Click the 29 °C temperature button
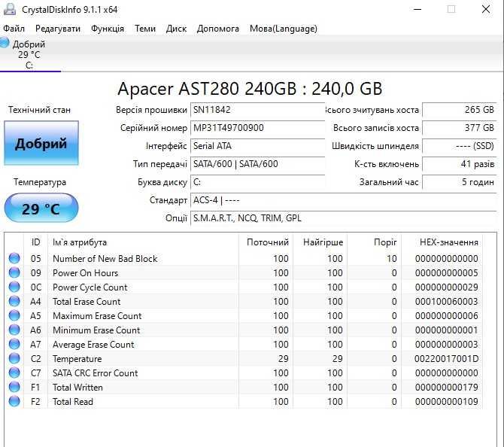The width and height of the screenshot is (504, 447). pos(41,208)
